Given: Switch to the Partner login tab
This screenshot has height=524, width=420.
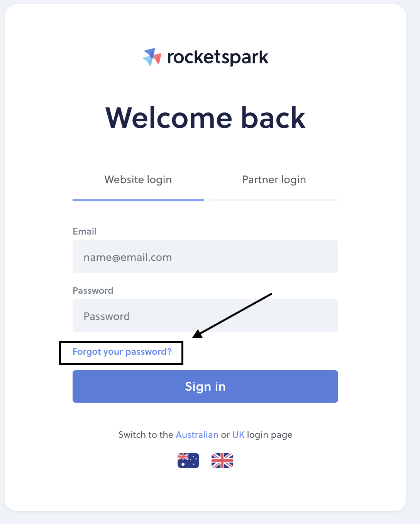Looking at the screenshot, I should (x=274, y=180).
